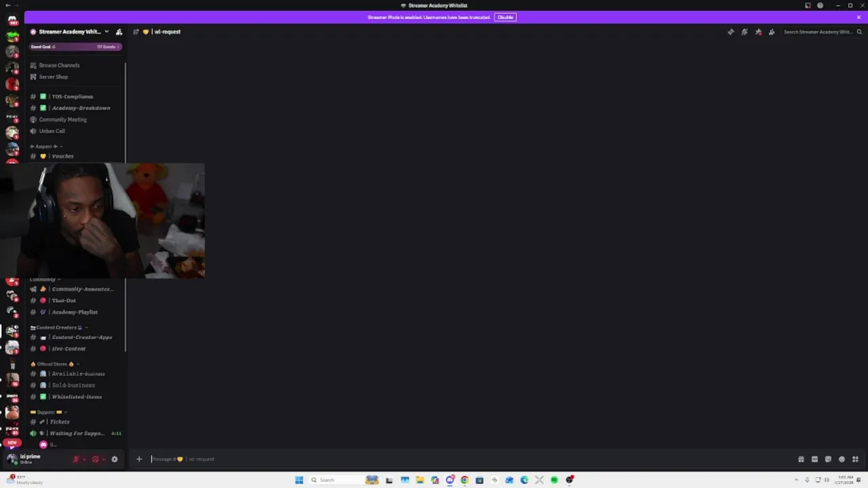Open the Windows Start menu
The image size is (868, 488).
[x=299, y=480]
